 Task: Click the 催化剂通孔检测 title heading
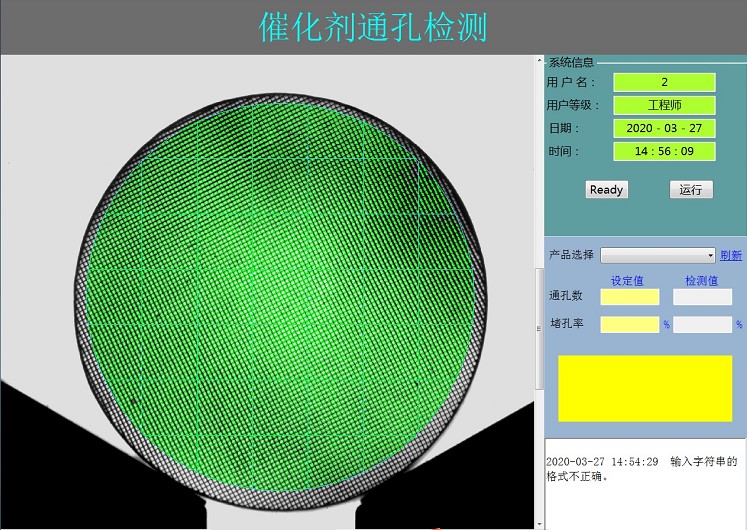click(373, 27)
